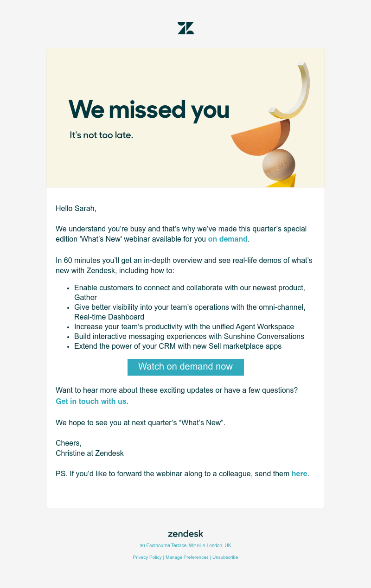Open the "on demand" webinar link
The image size is (371, 588).
[228, 239]
